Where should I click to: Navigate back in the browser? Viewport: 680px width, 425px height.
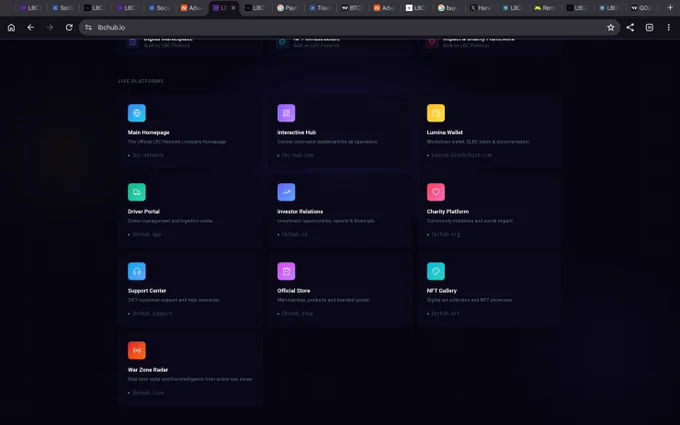30,27
